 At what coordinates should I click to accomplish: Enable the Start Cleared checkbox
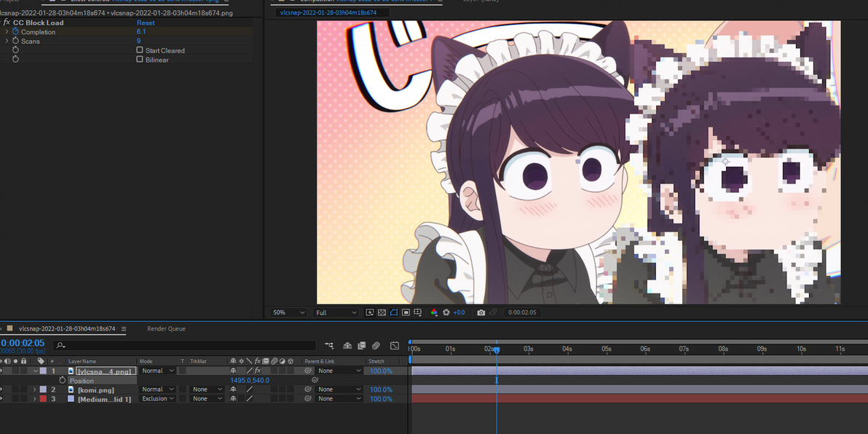tap(140, 50)
